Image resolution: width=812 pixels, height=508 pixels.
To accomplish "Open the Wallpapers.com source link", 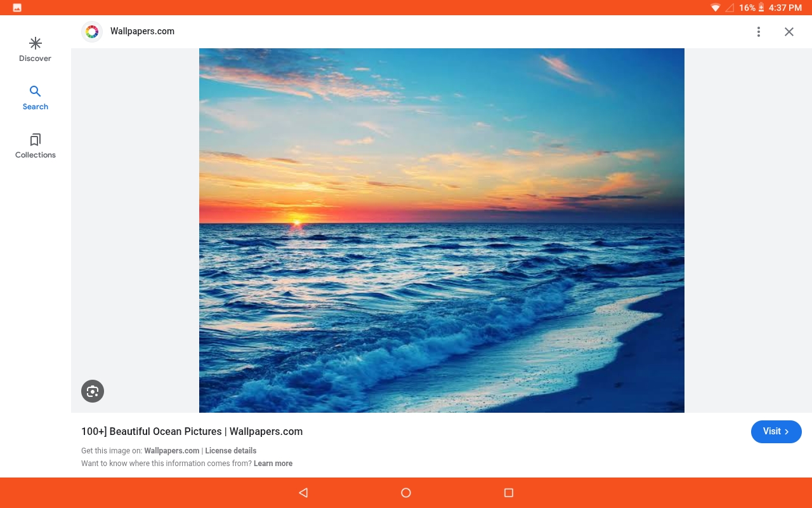I will click(172, 451).
